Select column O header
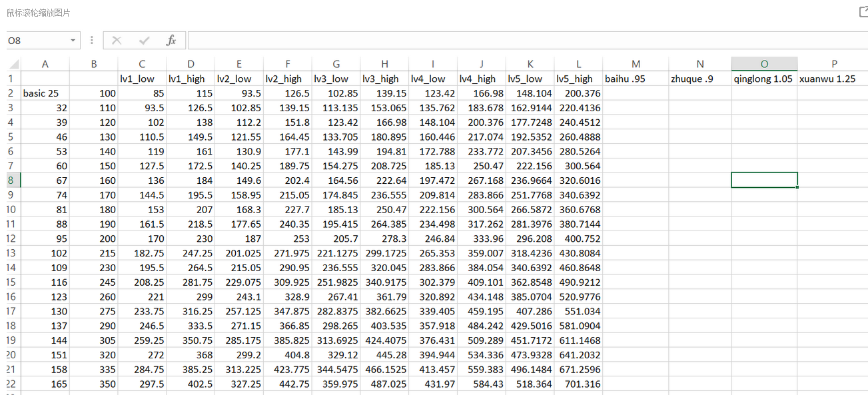This screenshot has height=395, width=868. (764, 64)
